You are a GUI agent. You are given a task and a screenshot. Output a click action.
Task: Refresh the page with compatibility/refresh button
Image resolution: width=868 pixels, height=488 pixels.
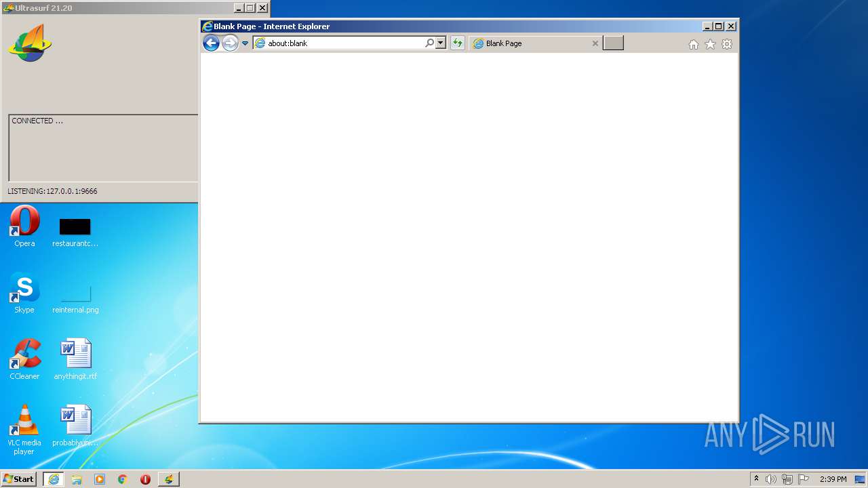coord(457,43)
